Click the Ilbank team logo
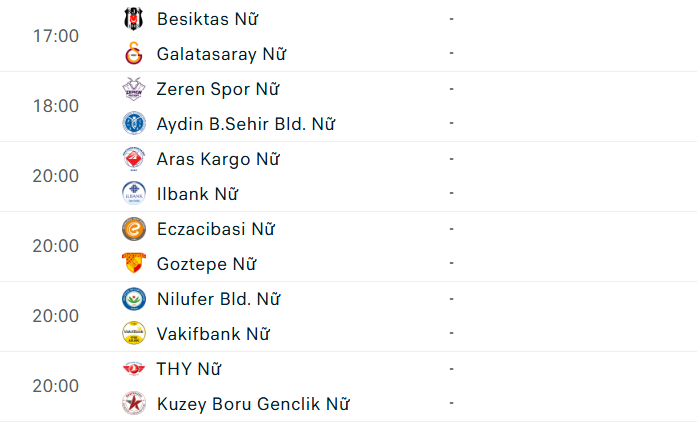This screenshot has height=425, width=697. click(133, 194)
